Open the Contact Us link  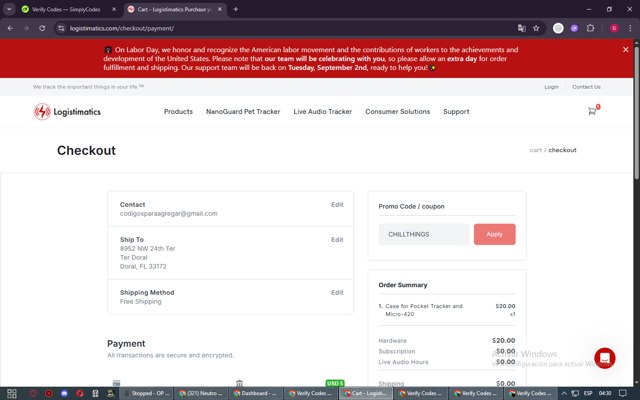coord(586,87)
